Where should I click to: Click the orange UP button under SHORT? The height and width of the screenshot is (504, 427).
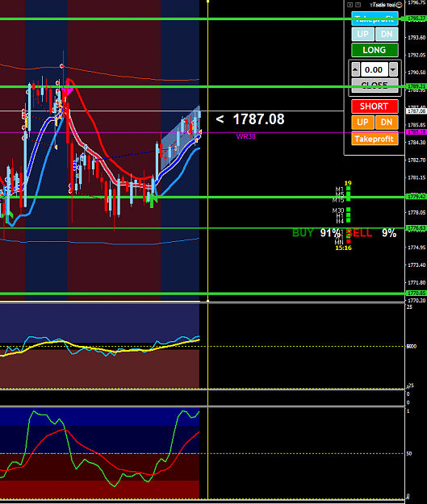click(x=363, y=123)
